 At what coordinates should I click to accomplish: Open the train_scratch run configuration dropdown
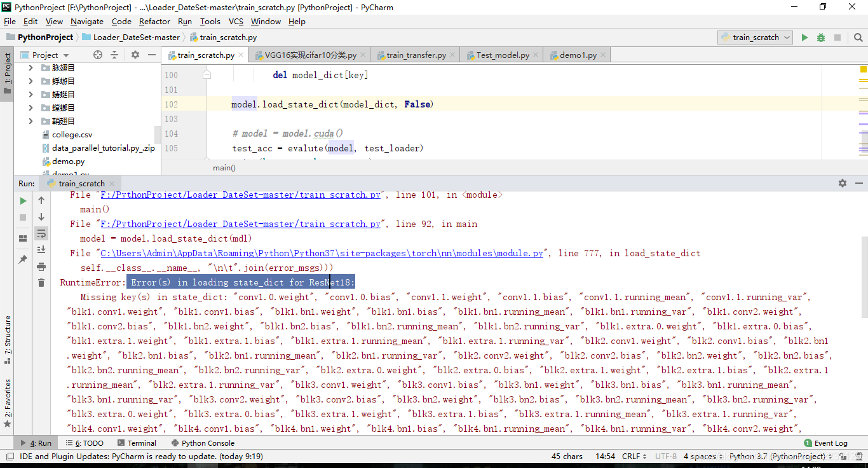(755, 38)
